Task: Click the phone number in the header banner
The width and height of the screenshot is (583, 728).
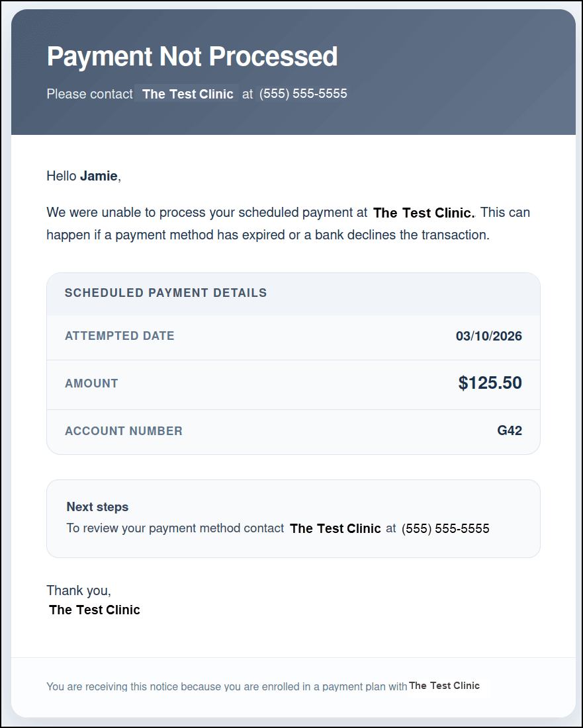Action: coord(303,94)
